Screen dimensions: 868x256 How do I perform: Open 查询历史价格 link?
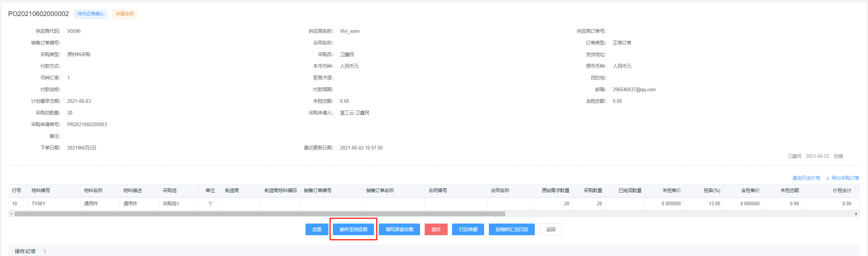coord(806,178)
